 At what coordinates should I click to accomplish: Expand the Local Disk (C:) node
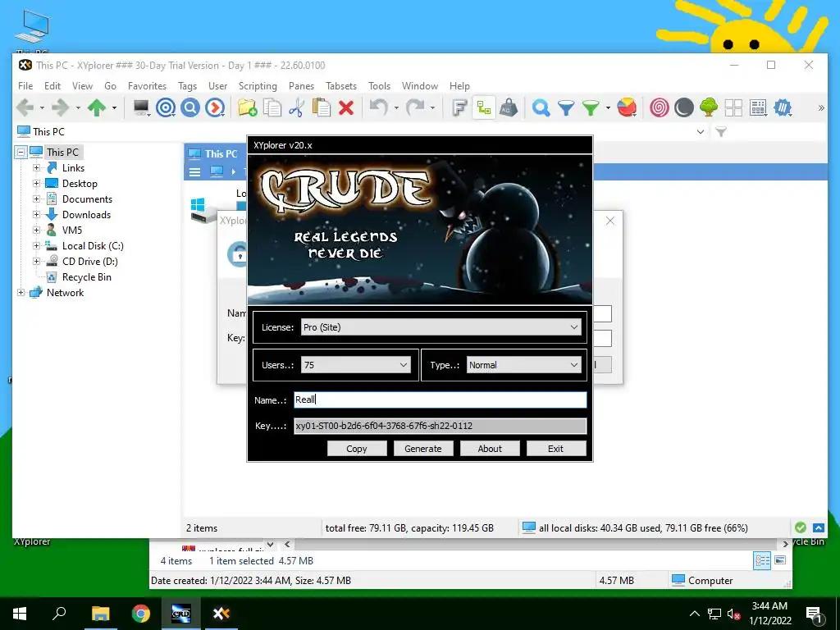pyautogui.click(x=36, y=245)
